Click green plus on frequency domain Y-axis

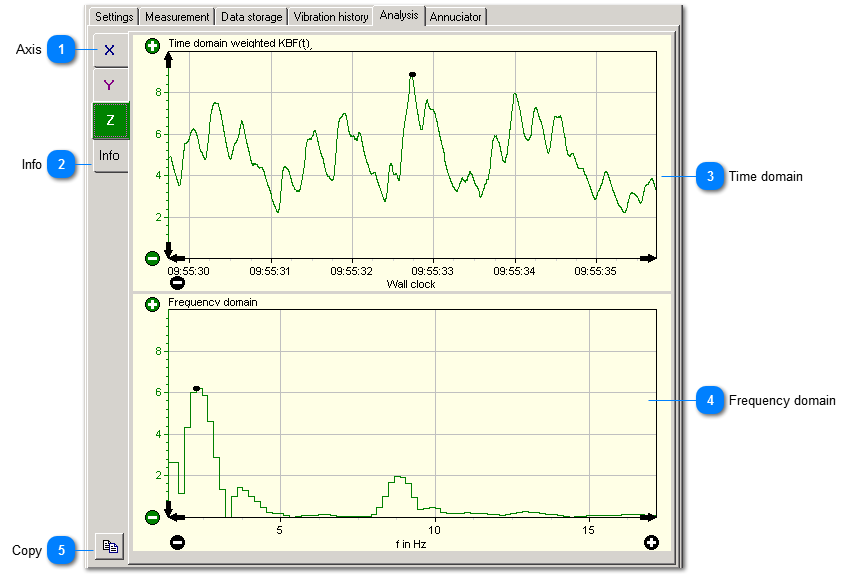[153, 304]
